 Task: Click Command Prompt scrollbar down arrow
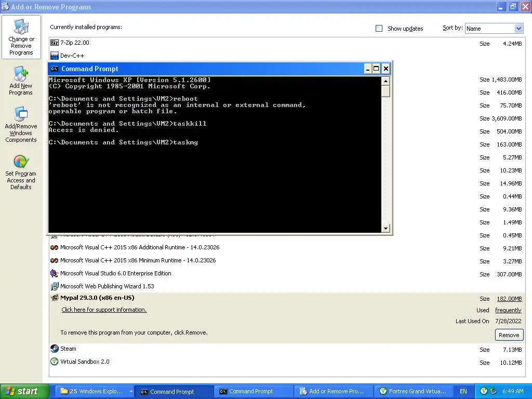pyautogui.click(x=385, y=229)
